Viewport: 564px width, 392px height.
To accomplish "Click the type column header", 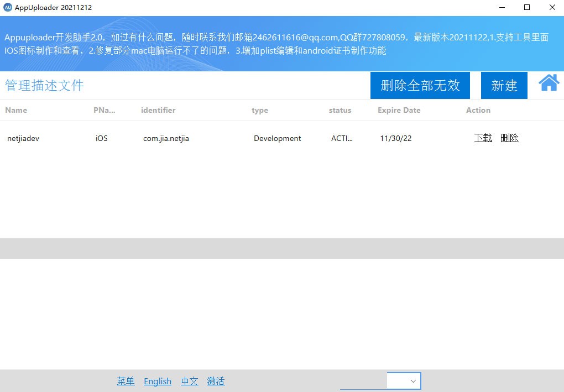I will point(260,110).
